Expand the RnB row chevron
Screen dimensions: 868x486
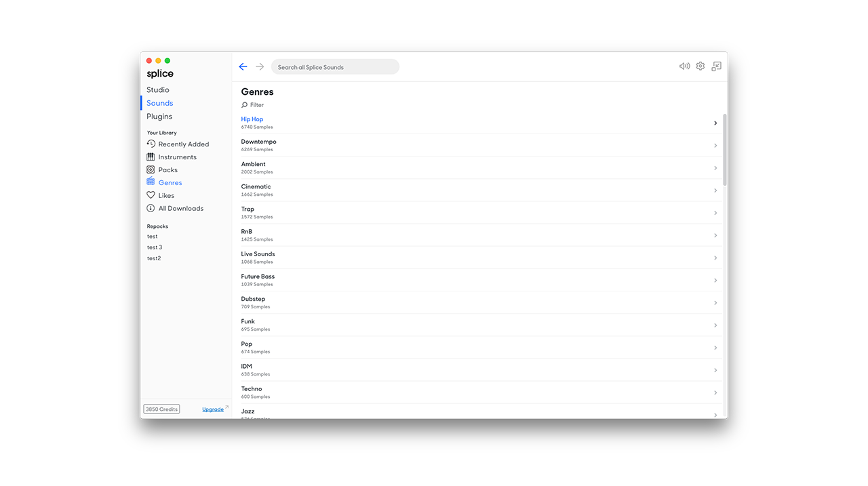715,235
